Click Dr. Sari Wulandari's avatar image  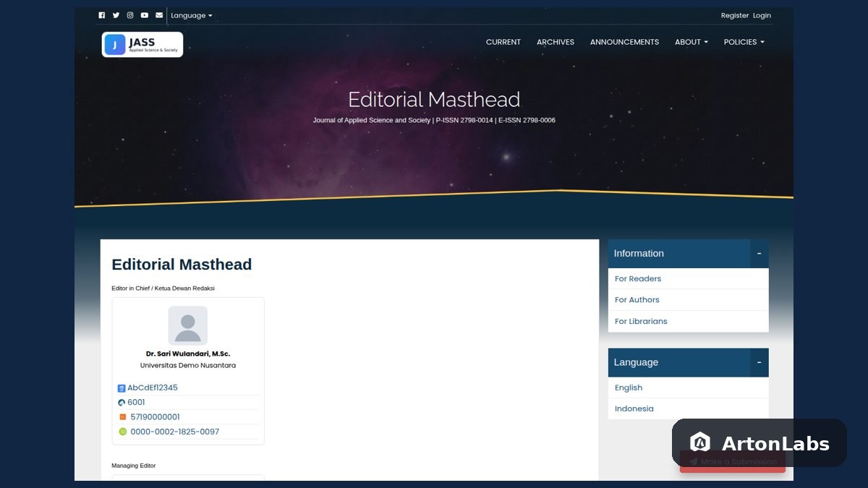click(x=188, y=325)
